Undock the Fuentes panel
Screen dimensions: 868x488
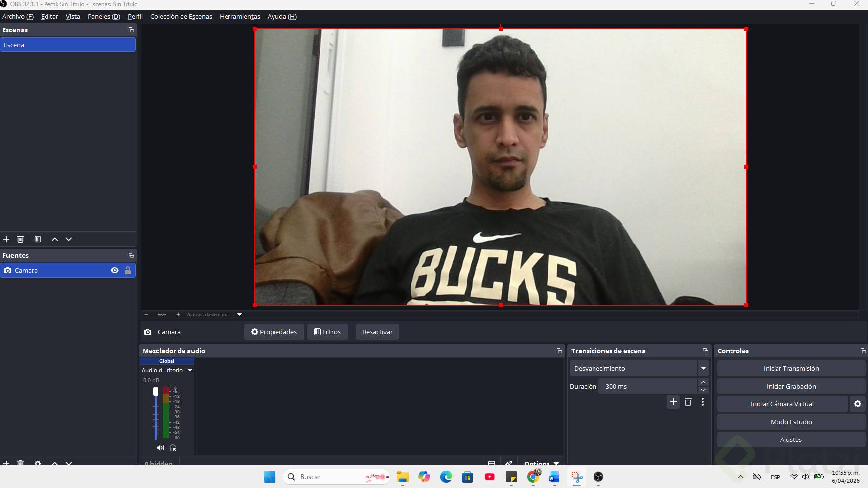coord(131,255)
